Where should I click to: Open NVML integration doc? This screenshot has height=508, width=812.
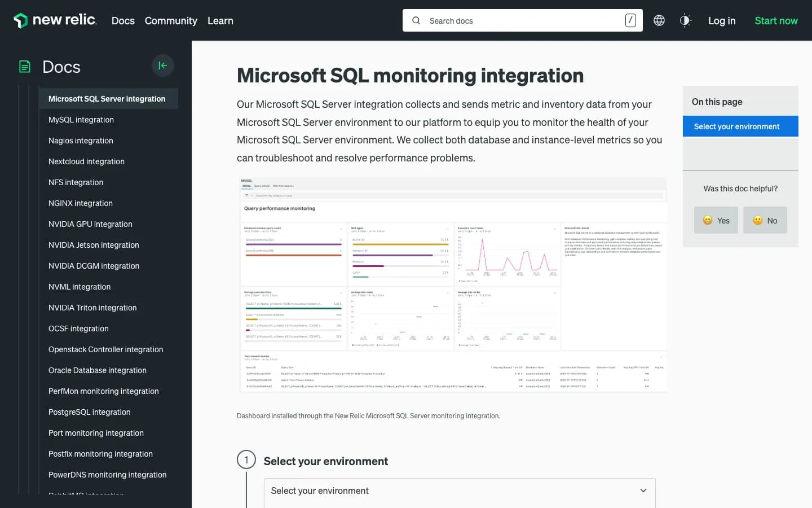click(x=80, y=287)
